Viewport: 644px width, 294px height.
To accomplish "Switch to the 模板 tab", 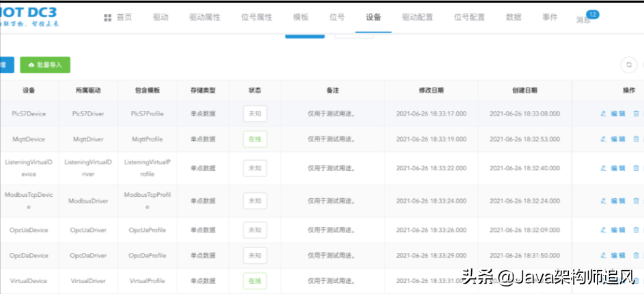I will tap(300, 17).
